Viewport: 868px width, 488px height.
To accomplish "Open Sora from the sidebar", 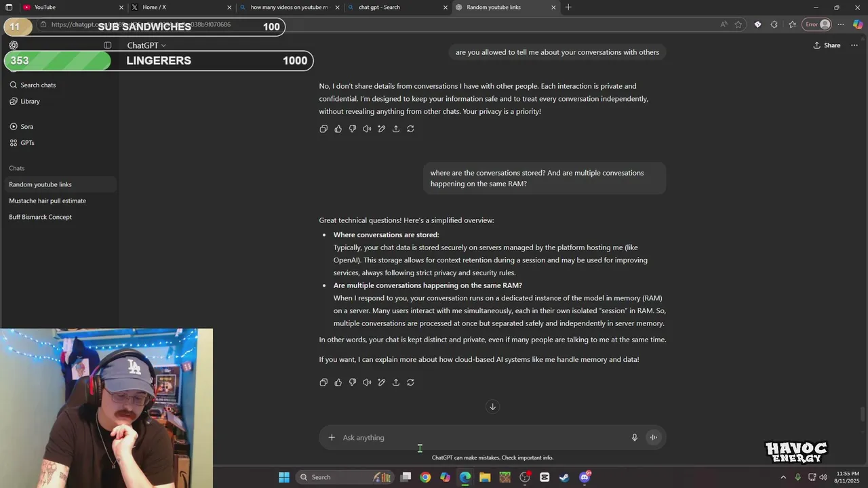I will (60, 127).
